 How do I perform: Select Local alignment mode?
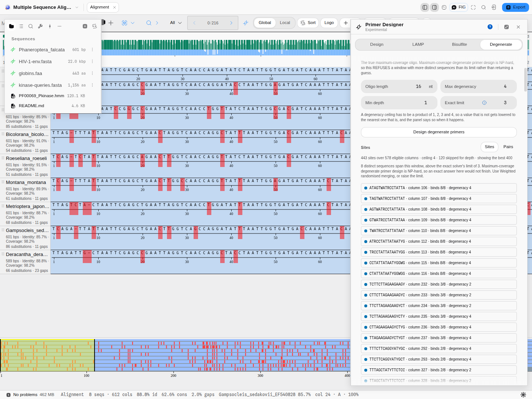285,23
